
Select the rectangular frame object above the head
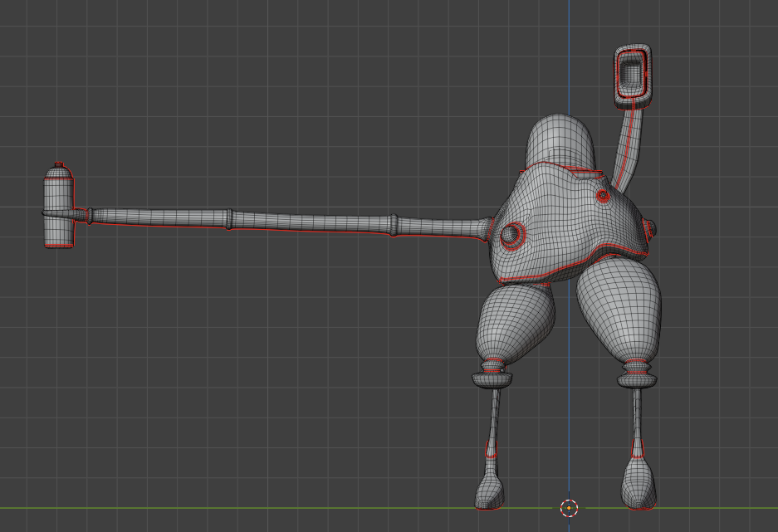[633, 76]
